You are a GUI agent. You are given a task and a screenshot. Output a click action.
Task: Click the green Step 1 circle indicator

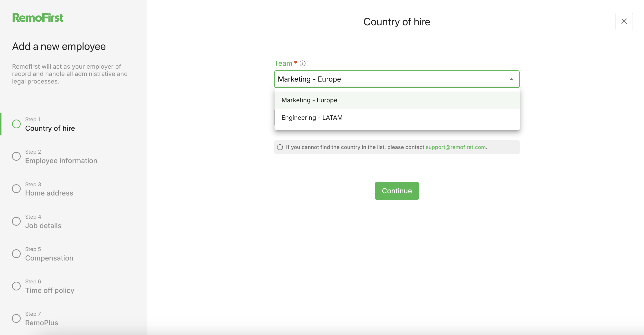point(16,124)
